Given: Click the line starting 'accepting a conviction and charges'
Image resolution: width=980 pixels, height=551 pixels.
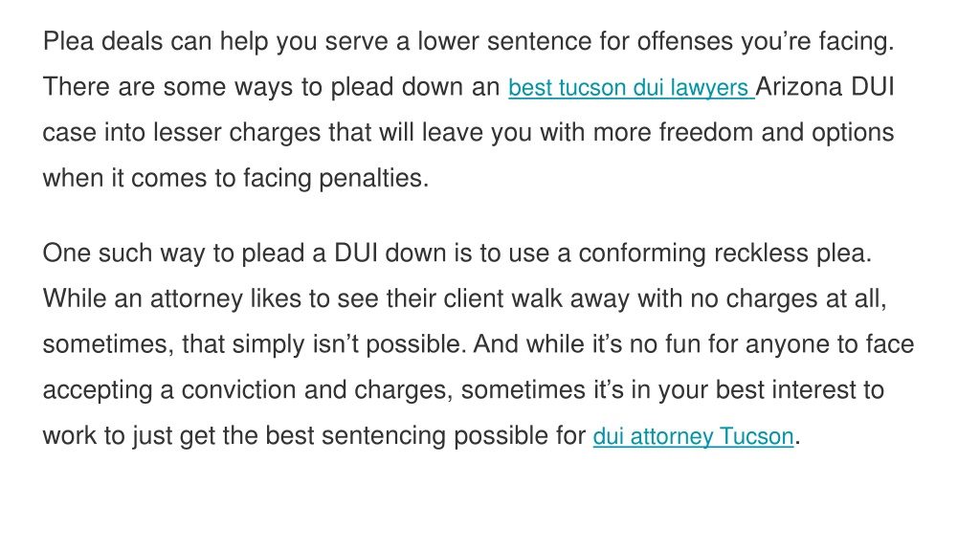Looking at the screenshot, I should [463, 390].
